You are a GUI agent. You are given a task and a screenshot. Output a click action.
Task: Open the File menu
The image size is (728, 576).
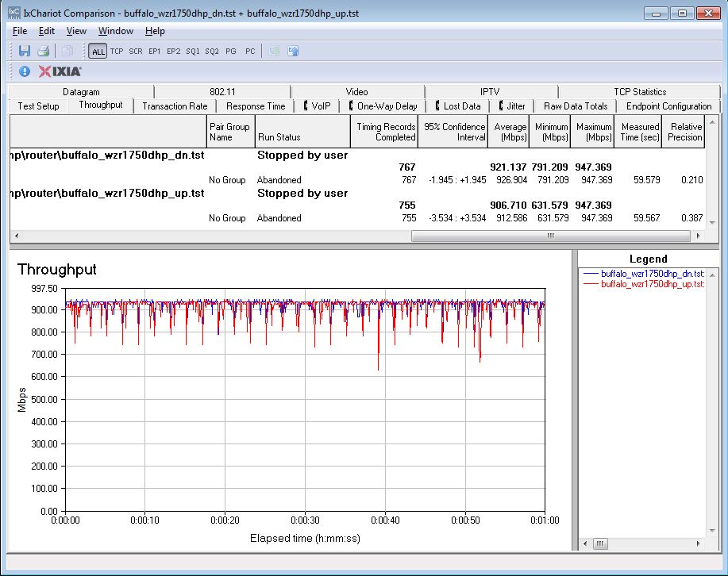coord(20,31)
